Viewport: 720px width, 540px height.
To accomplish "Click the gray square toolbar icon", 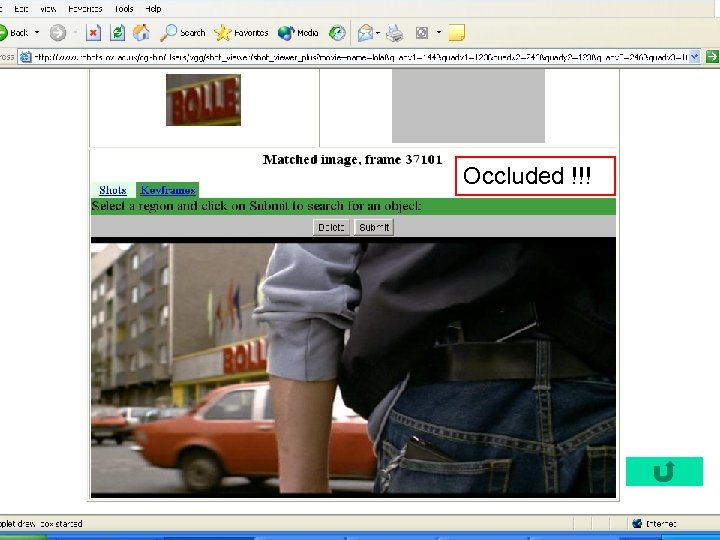I will click(422, 33).
